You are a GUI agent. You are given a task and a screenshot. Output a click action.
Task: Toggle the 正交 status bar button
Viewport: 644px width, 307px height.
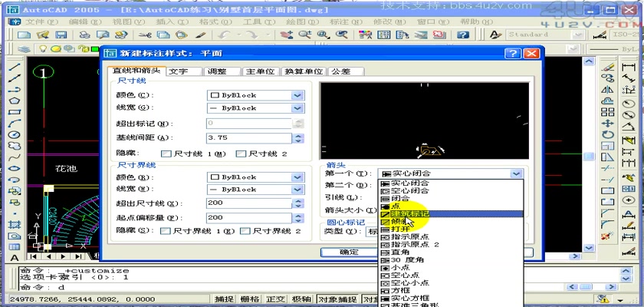coord(276,299)
